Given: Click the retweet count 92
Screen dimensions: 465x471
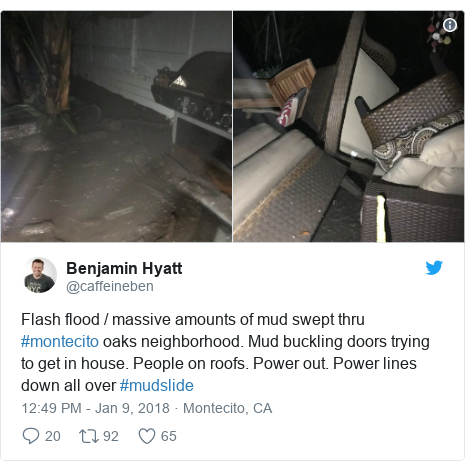Looking at the screenshot, I should (111, 436).
